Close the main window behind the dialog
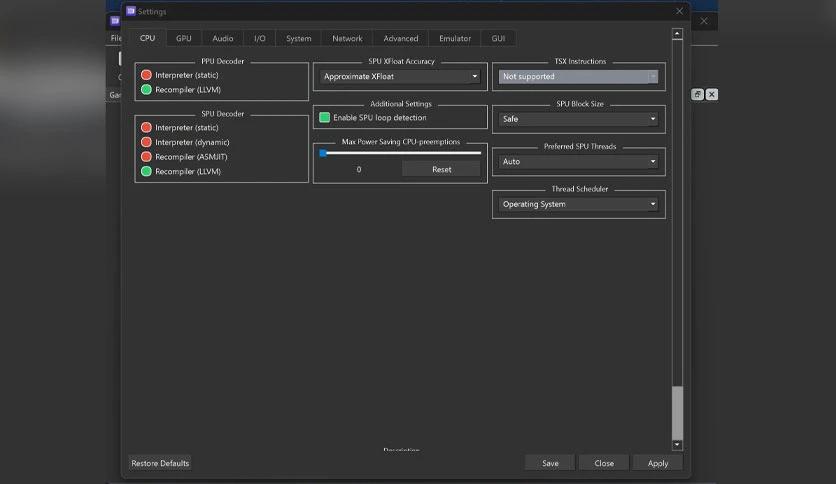Viewport: 836px width, 484px height. pyautogui.click(x=704, y=21)
